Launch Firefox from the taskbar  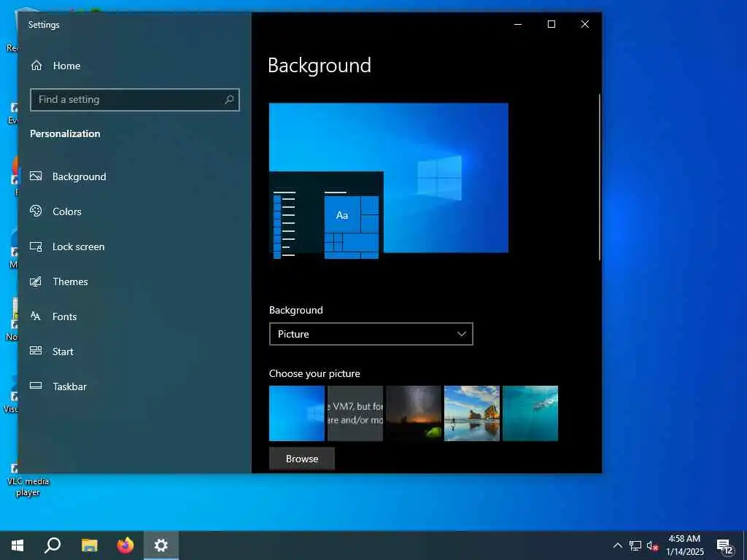coord(125,545)
